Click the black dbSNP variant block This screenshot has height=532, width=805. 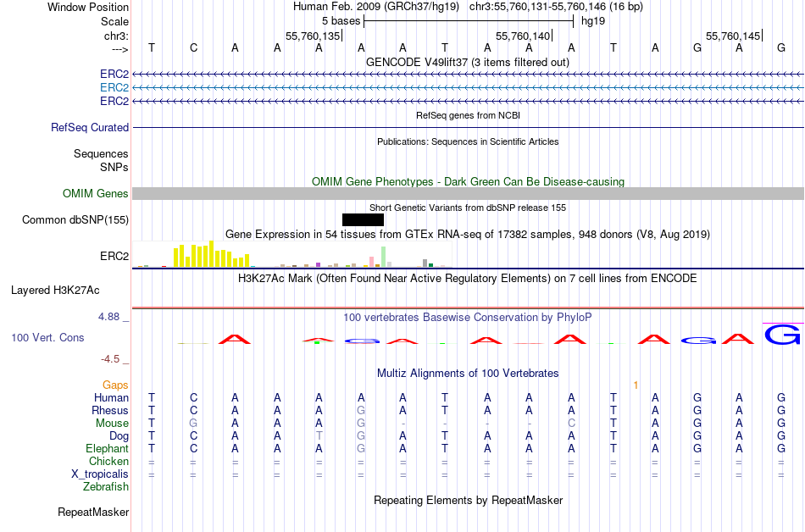click(363, 219)
